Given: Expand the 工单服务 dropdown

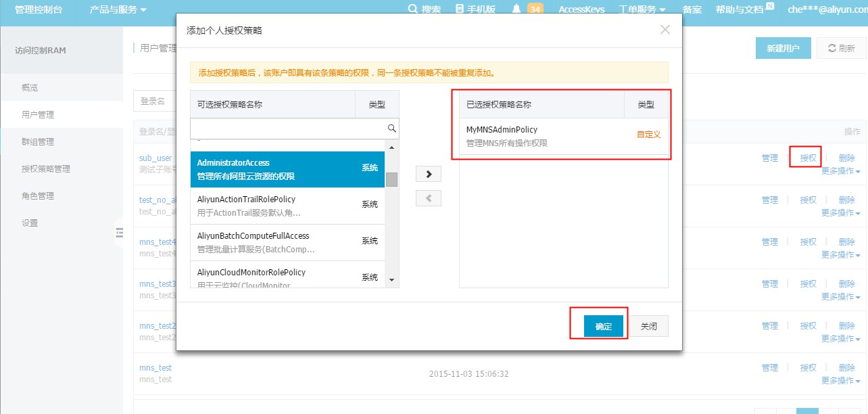Looking at the screenshot, I should click(642, 9).
